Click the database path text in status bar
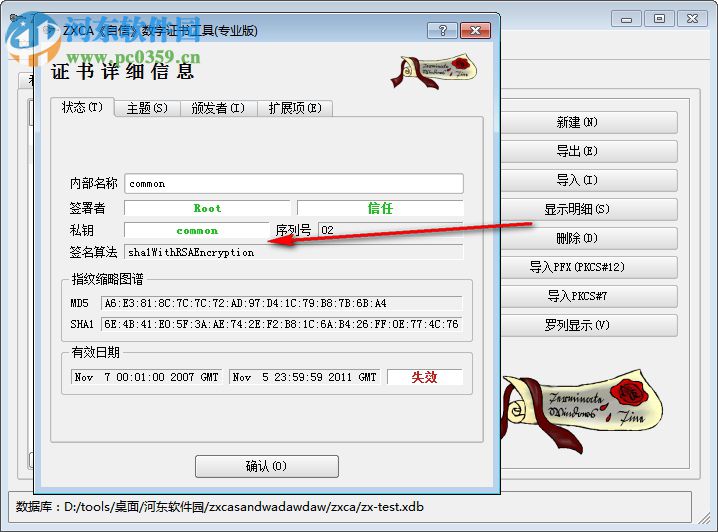Image resolution: width=718 pixels, height=532 pixels. coord(220,507)
